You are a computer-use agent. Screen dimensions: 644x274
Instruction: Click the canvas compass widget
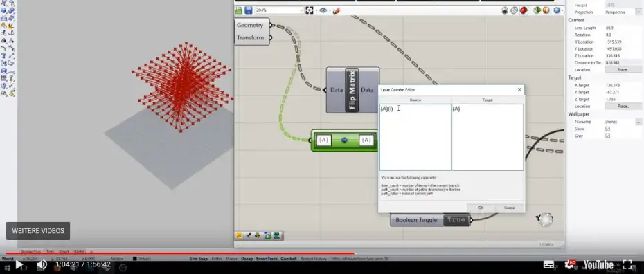(x=544, y=220)
